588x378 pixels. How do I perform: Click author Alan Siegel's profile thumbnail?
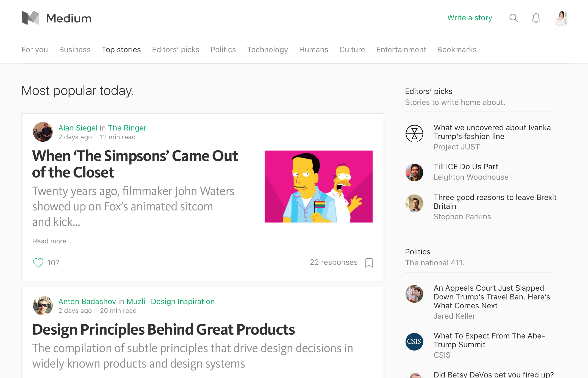point(42,132)
